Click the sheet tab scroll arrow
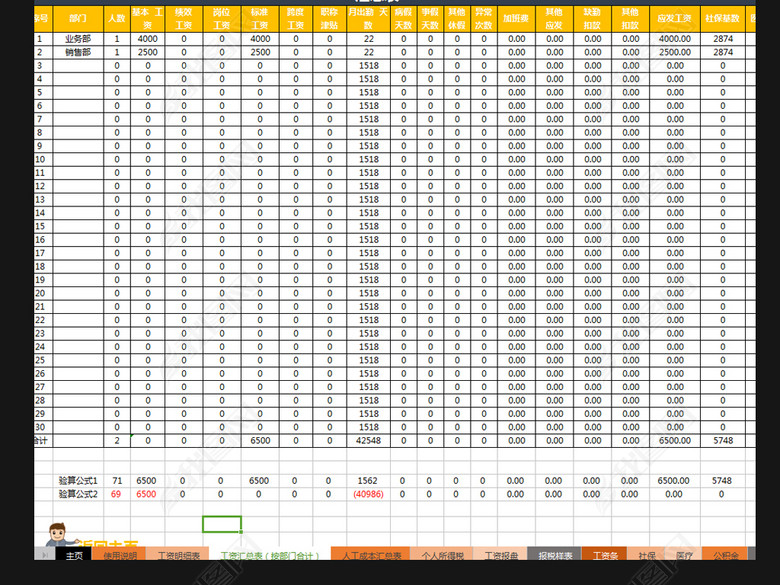The height and width of the screenshot is (585, 780). [44, 555]
